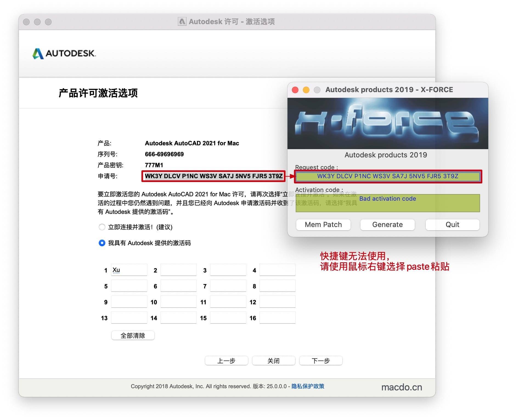519x420 pixels.
Task: Select '我具有 Autodesk 提供的激活码' radio option
Action: coord(102,243)
